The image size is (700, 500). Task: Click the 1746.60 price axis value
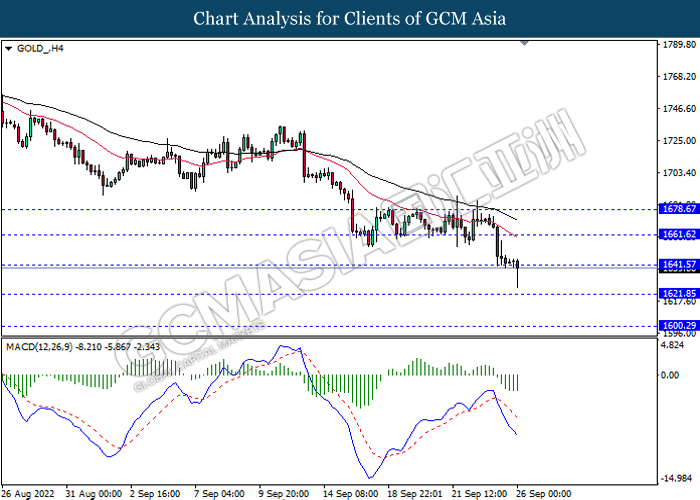(679, 109)
